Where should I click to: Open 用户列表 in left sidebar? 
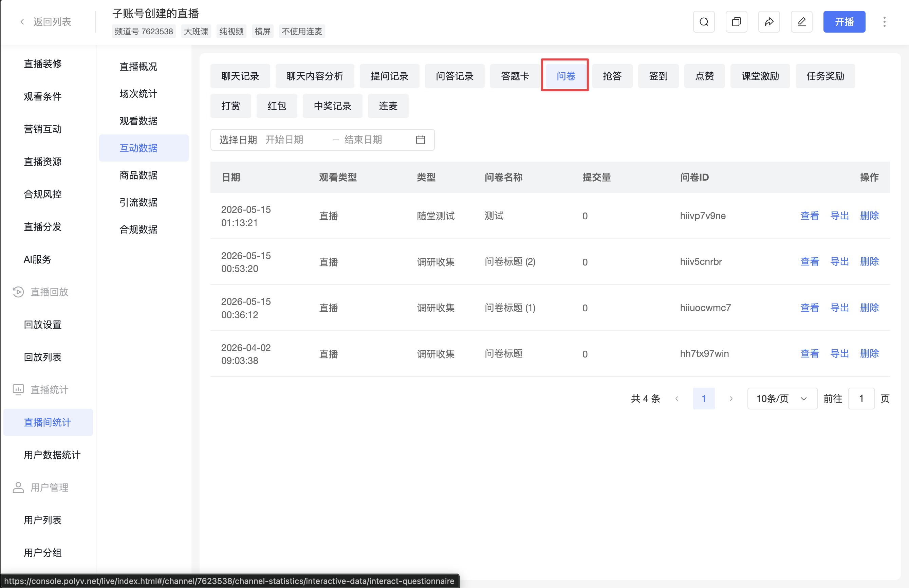tap(43, 520)
